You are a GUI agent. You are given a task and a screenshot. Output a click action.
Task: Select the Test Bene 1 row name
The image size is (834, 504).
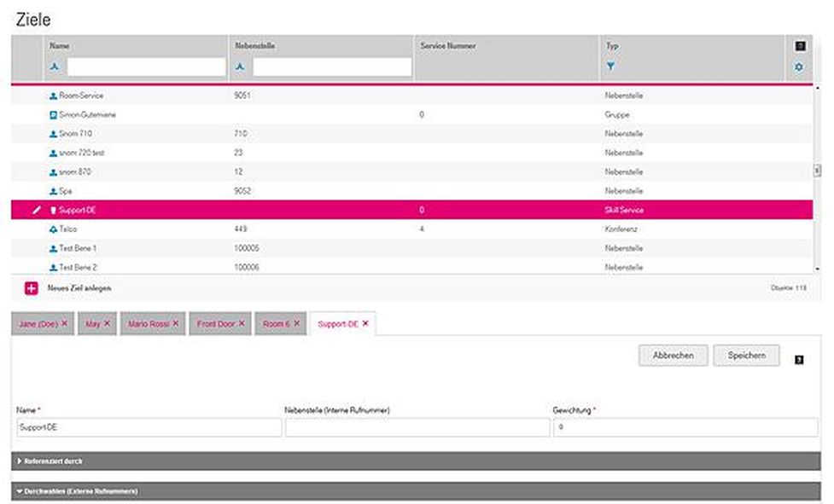[79, 248]
